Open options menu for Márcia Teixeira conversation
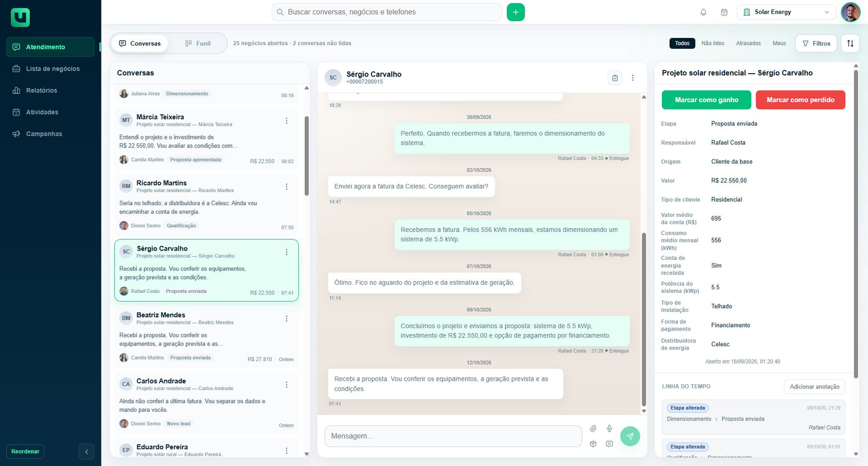This screenshot has width=868, height=466. click(x=286, y=120)
